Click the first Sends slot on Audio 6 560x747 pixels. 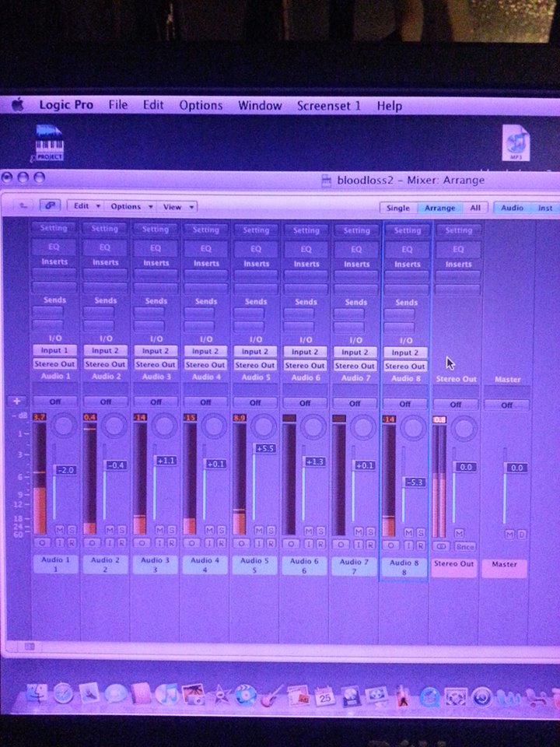299,314
